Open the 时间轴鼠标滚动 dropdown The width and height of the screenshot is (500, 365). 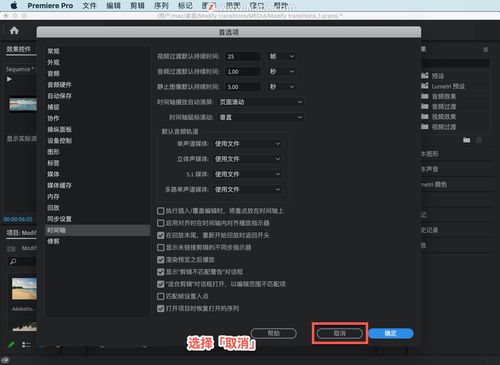[261, 117]
